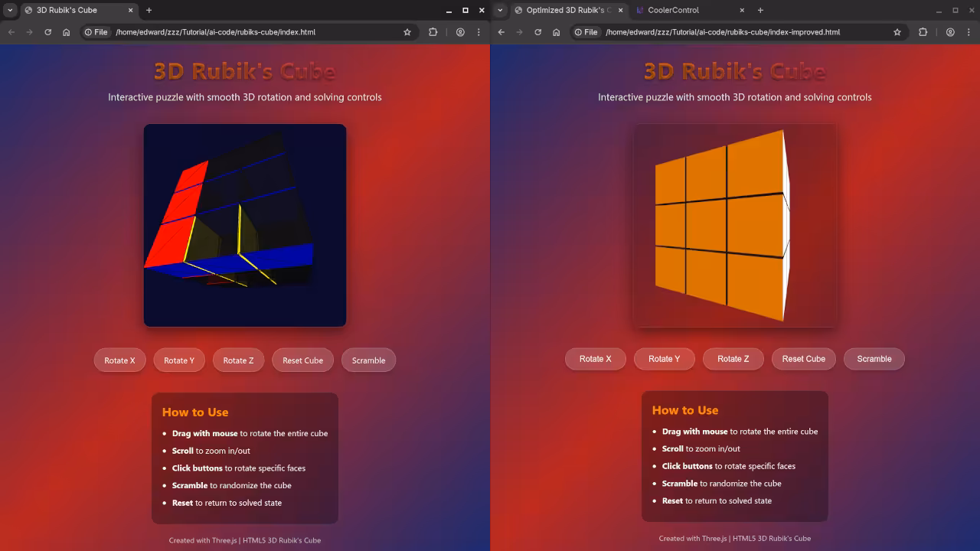
Task: Open profile icon in left browser window
Action: 460,32
